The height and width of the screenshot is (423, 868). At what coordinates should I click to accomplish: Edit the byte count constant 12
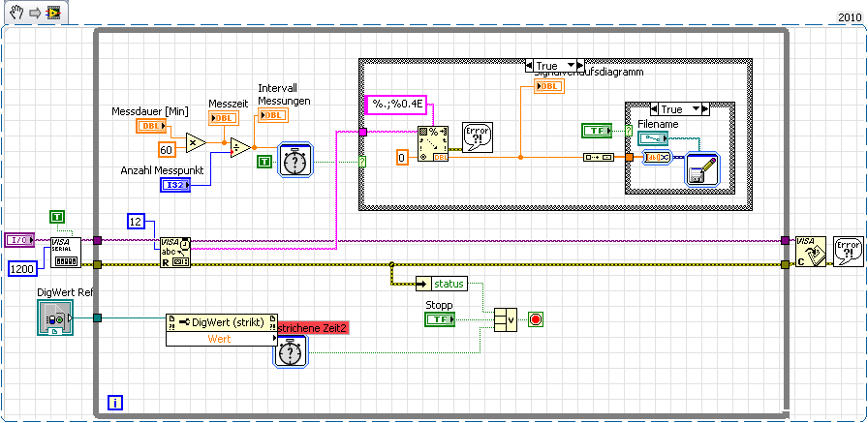[x=136, y=222]
